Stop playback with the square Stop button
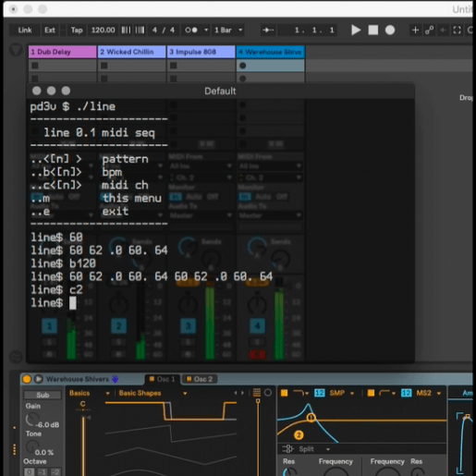Image resolution: width=476 pixels, height=476 pixels. (373, 30)
